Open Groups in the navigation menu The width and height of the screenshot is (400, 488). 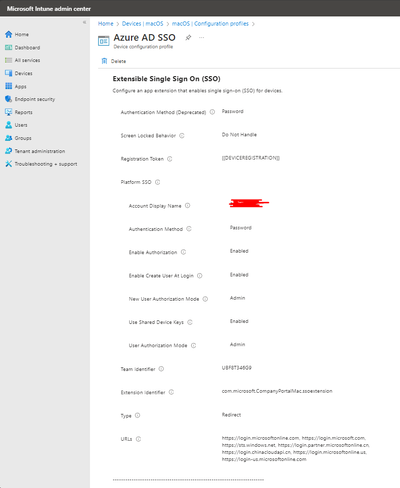(23, 138)
